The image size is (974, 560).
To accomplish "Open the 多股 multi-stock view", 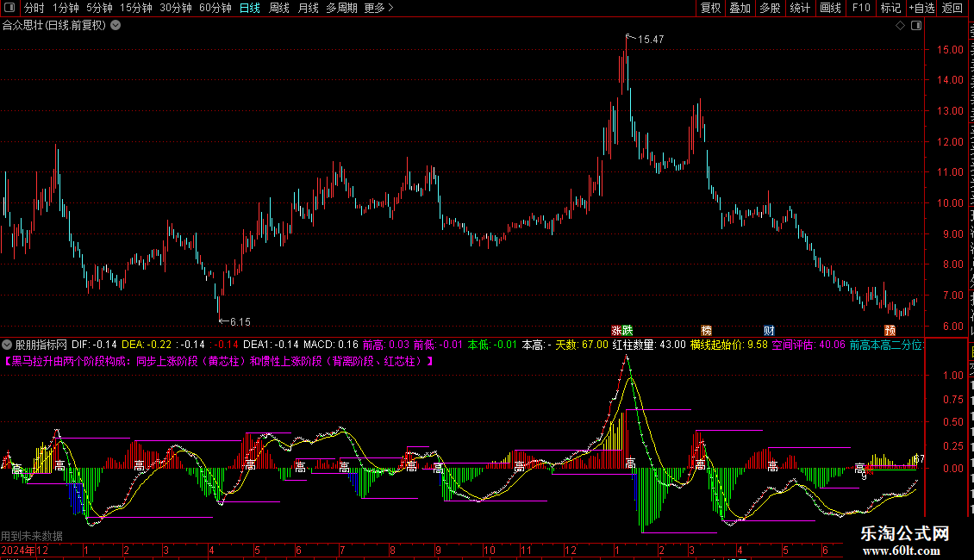I will click(770, 8).
